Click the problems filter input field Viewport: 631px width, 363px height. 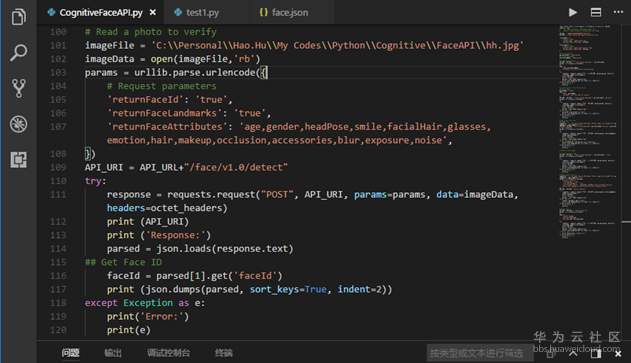(x=480, y=353)
